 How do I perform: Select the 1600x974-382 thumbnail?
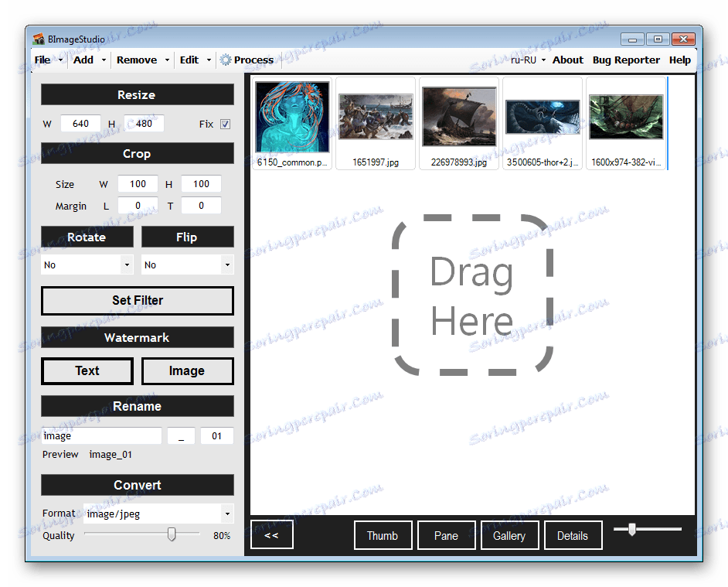point(626,123)
